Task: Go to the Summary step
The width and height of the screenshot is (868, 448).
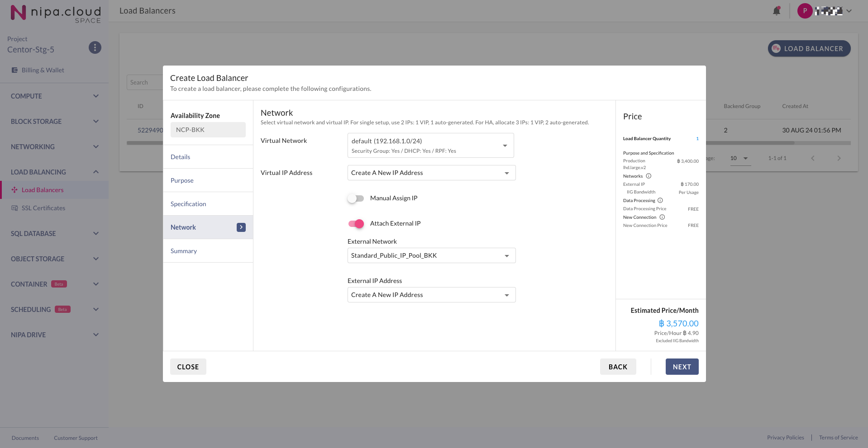Action: tap(184, 251)
